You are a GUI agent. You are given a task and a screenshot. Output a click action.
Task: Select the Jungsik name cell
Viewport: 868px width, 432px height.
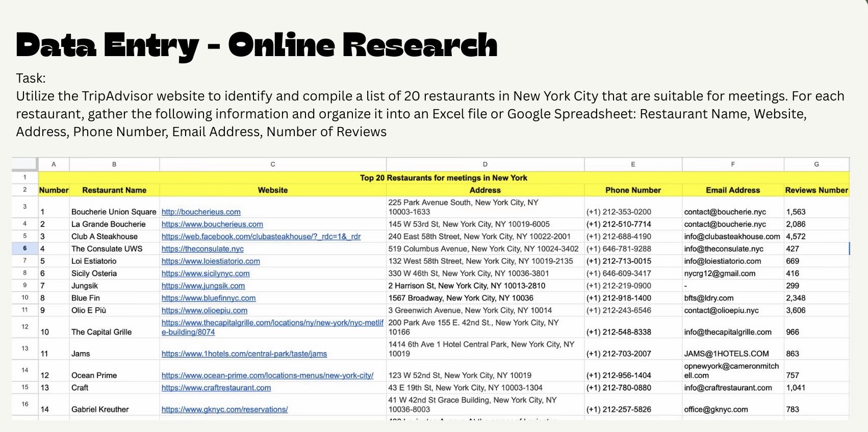(114, 286)
